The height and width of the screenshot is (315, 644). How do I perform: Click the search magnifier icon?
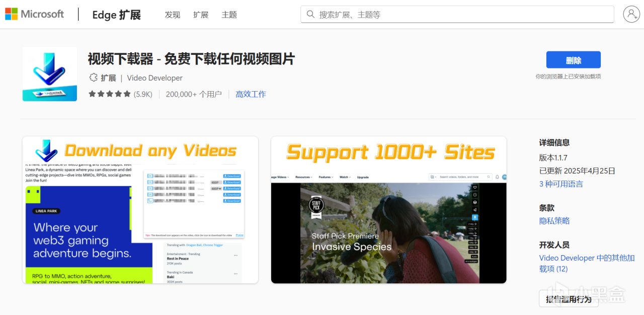tap(310, 14)
